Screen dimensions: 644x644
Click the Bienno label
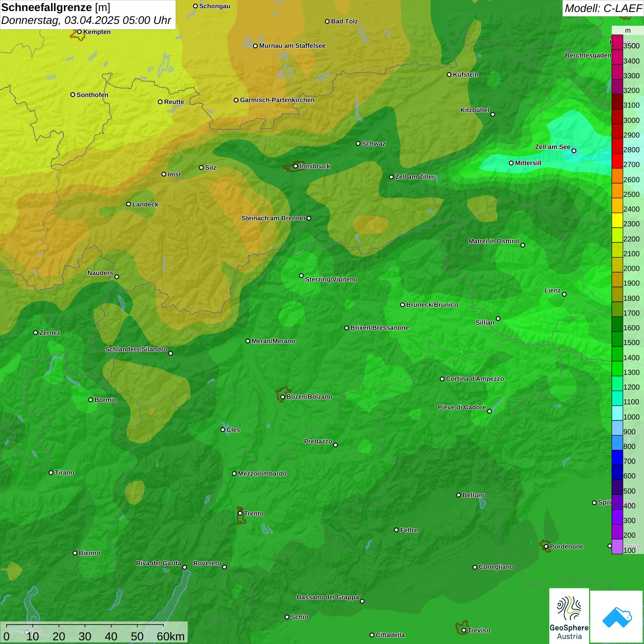point(90,553)
